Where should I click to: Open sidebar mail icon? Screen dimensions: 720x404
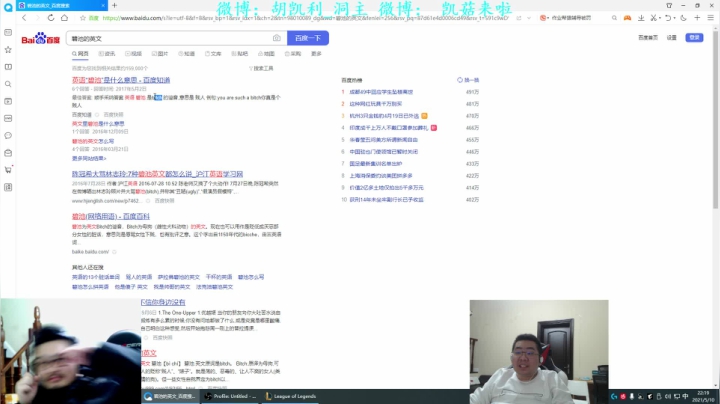pyautogui.click(x=8, y=153)
